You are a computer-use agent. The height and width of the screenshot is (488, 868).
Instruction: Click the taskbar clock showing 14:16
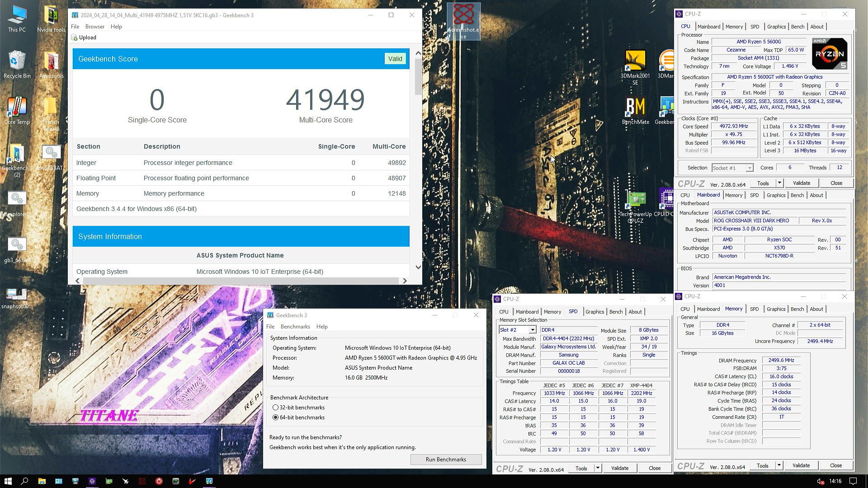tap(835, 481)
